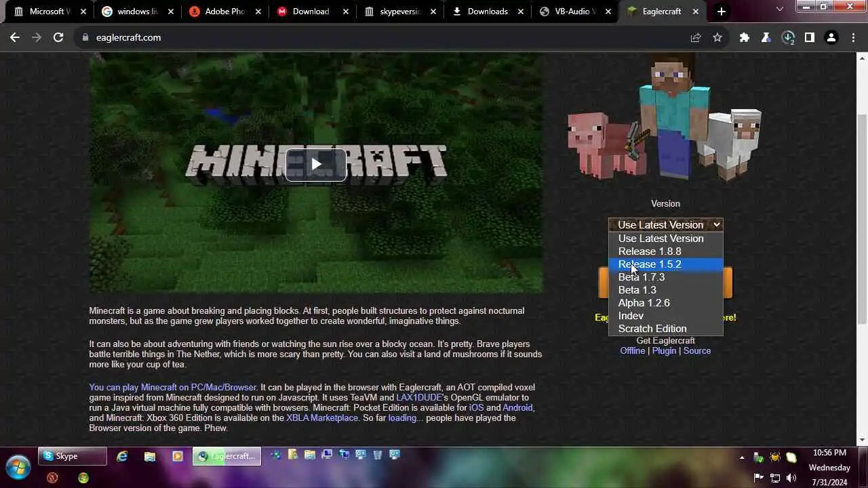This screenshot has height=488, width=868.
Task: Close the Downloads tab
Action: [x=521, y=12]
